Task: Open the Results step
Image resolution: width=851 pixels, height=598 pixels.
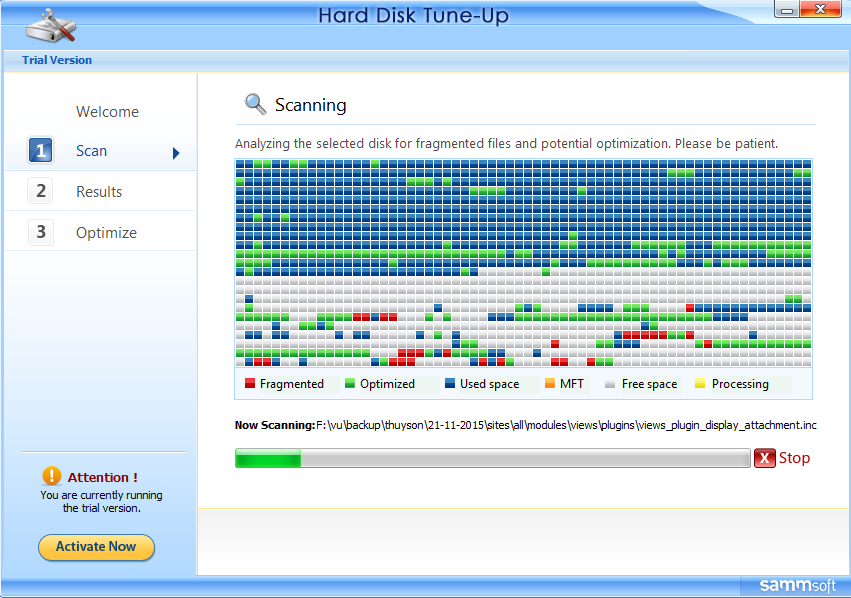Action: pos(99,192)
